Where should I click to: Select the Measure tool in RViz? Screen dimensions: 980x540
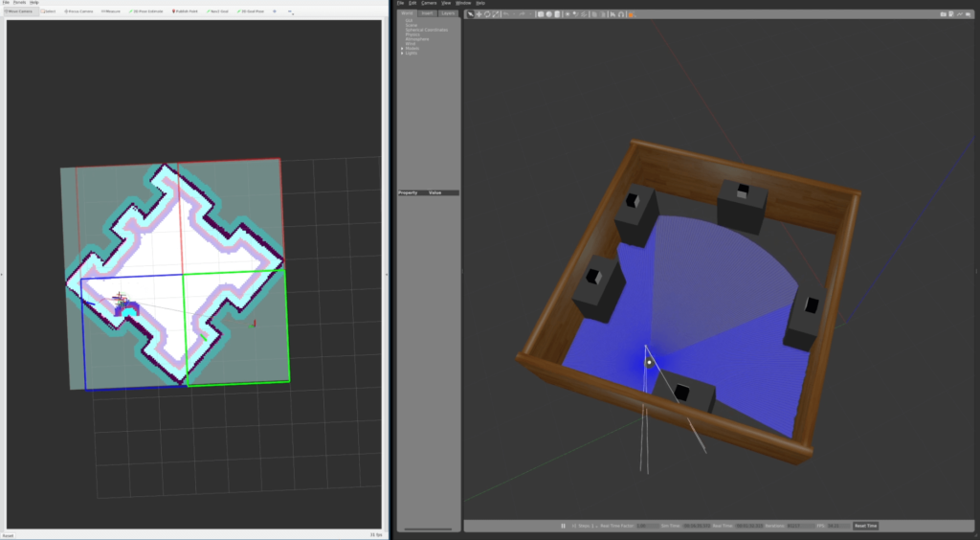coord(109,11)
